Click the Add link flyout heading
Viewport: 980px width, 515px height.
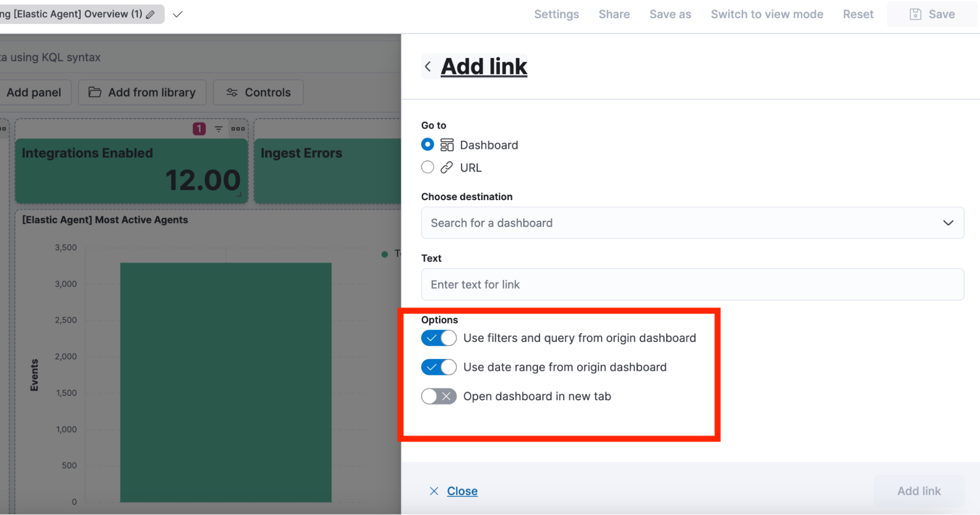tap(484, 66)
